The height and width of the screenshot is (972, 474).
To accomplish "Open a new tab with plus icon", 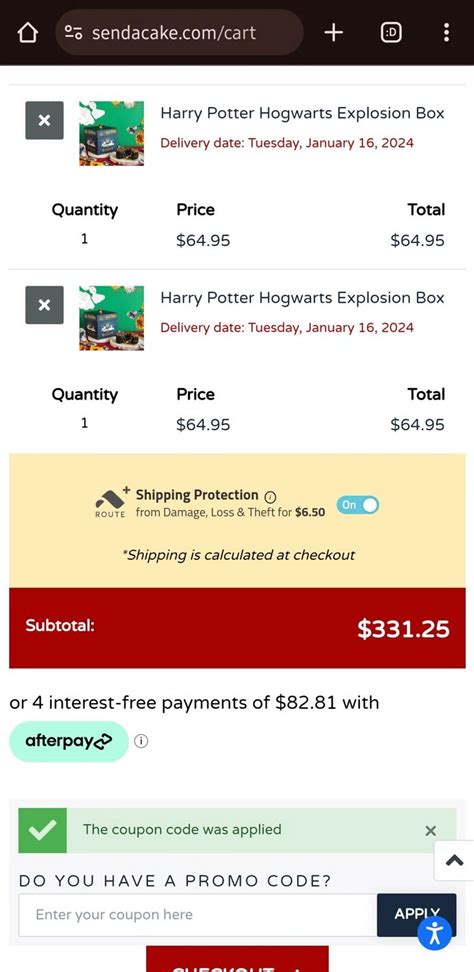I will [x=333, y=33].
